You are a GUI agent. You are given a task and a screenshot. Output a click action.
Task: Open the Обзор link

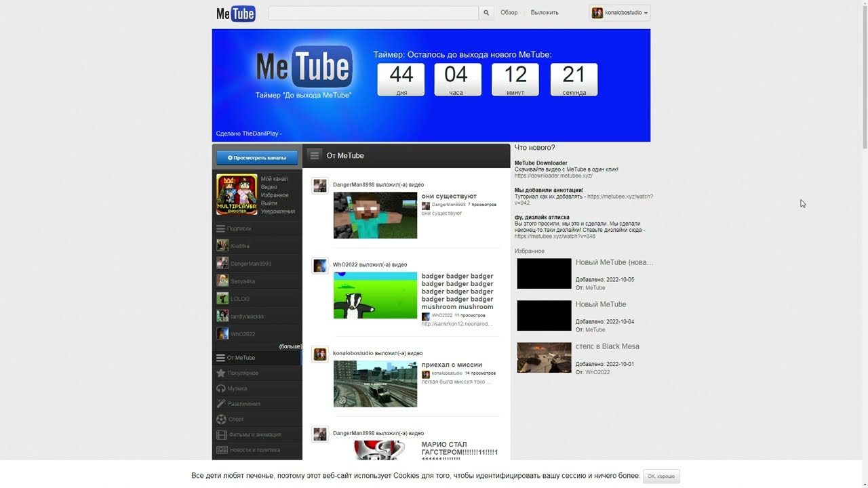pyautogui.click(x=509, y=13)
